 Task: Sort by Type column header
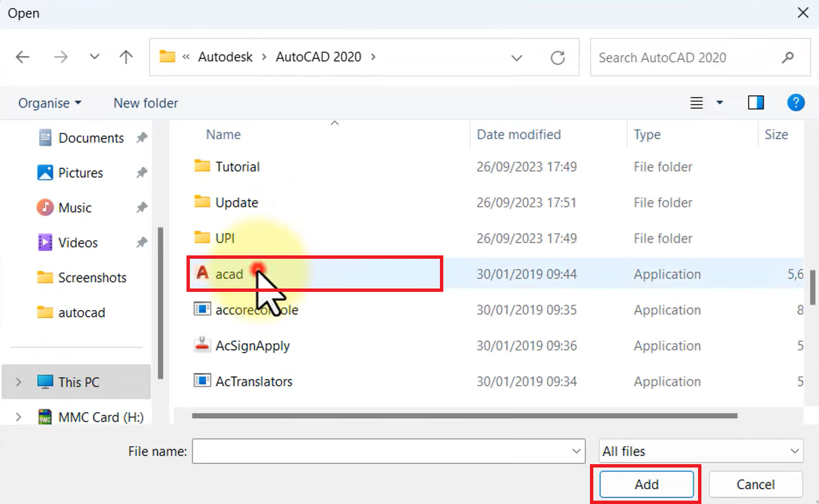click(x=647, y=134)
